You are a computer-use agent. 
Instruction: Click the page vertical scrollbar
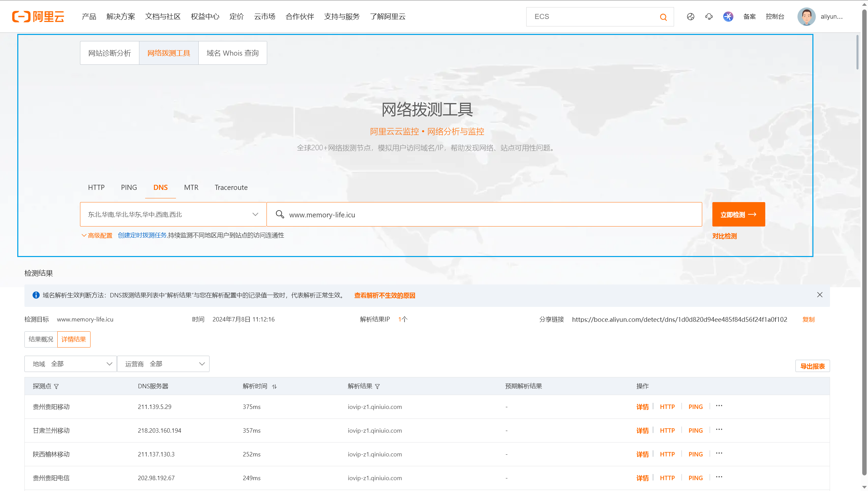point(864,242)
